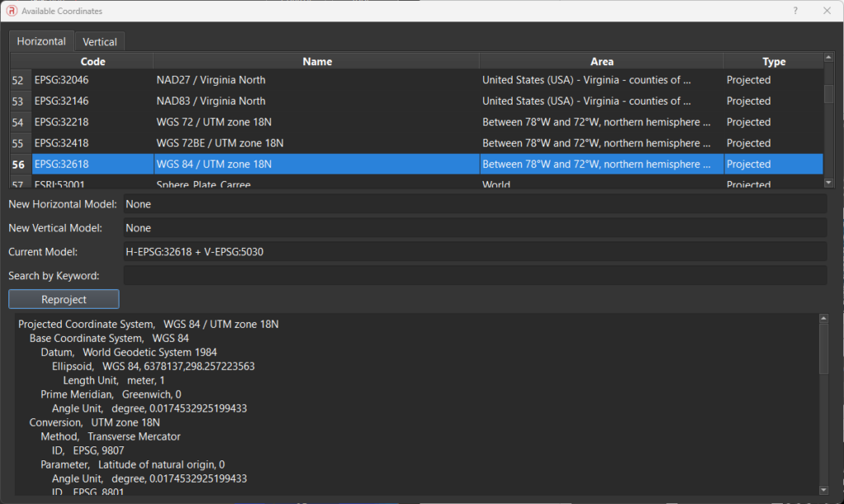
Task: Click the New Horizontal Model field
Action: coord(474,203)
